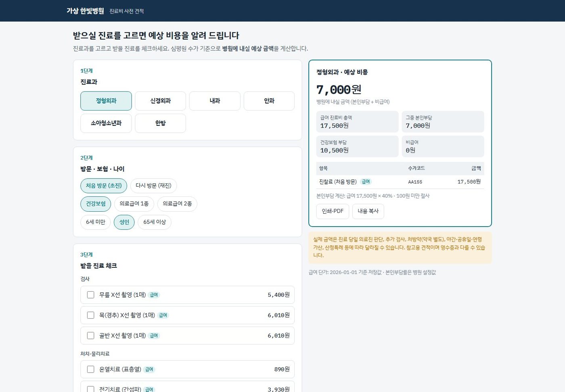Screen dimensions: 565x392
Task: Select 처음 방문 (초진) visit type
Action: 104,186
